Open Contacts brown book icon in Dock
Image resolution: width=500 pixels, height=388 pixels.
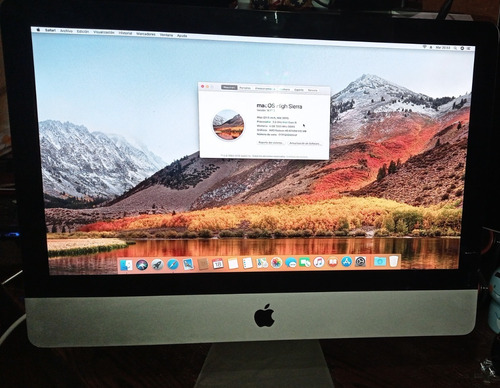[203, 264]
